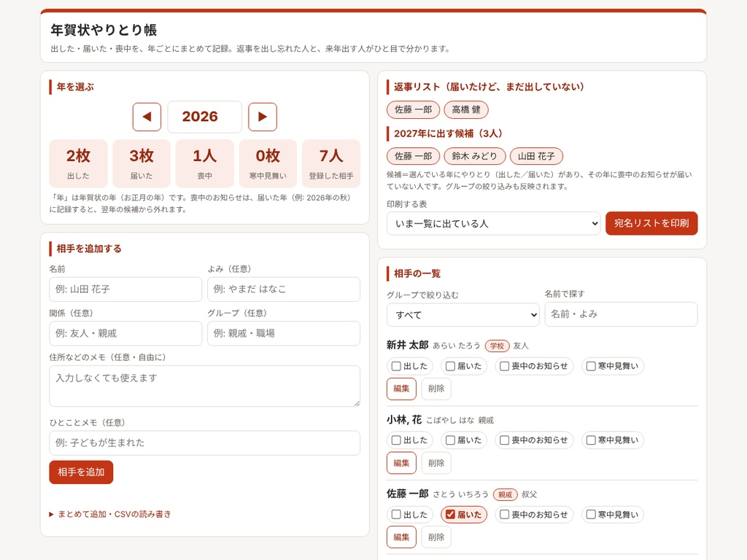This screenshot has height=560, width=747.
Task: Go to the previous year with left arrow
Action: 147,117
